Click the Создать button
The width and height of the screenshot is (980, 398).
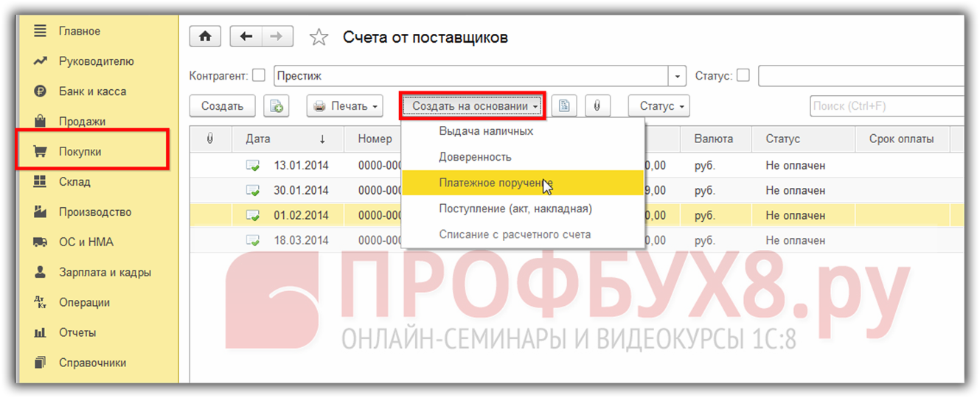click(222, 106)
